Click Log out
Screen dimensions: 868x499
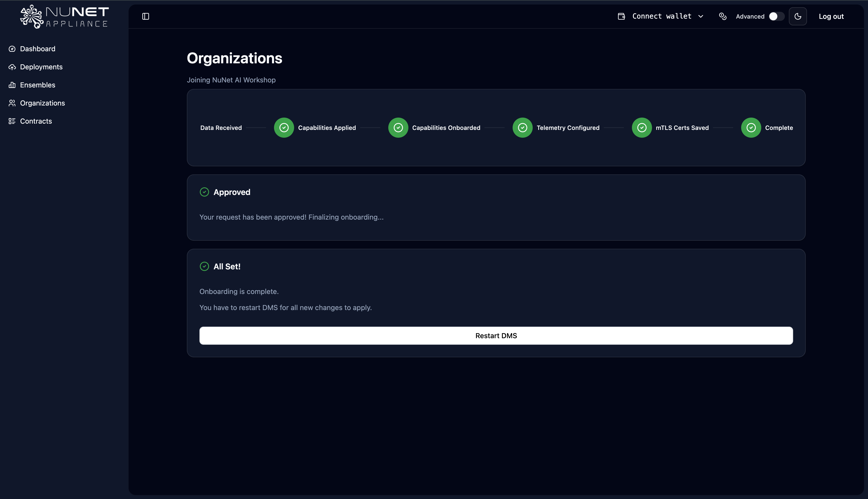click(x=831, y=16)
